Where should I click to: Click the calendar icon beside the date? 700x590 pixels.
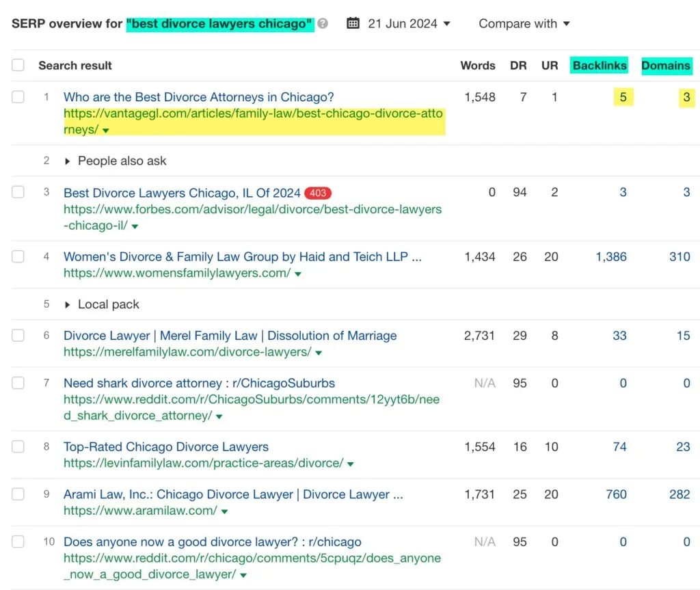[353, 24]
